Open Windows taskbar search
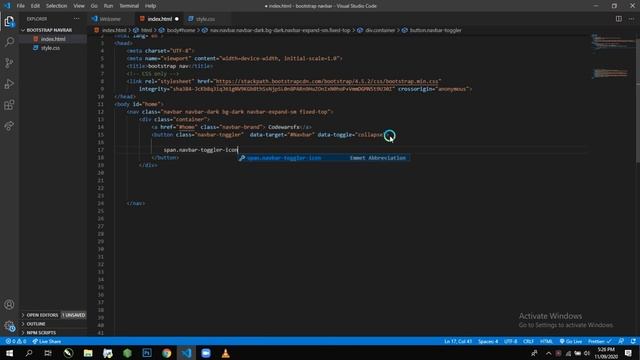 click(29, 353)
